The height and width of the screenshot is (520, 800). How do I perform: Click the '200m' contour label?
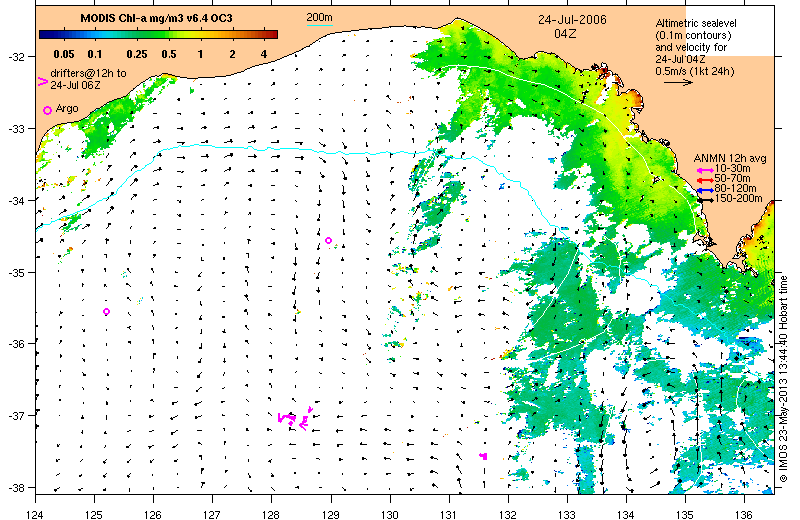coord(319,18)
